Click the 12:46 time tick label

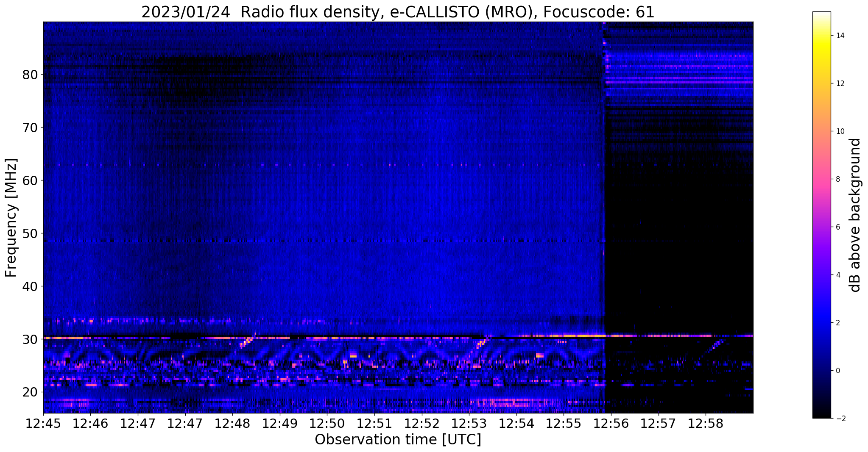tap(90, 423)
